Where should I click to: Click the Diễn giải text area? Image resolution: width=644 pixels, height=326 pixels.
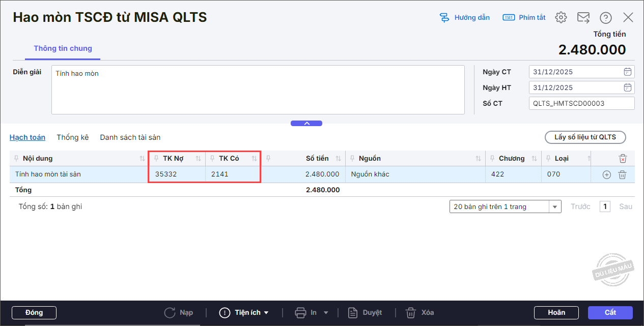(x=258, y=90)
